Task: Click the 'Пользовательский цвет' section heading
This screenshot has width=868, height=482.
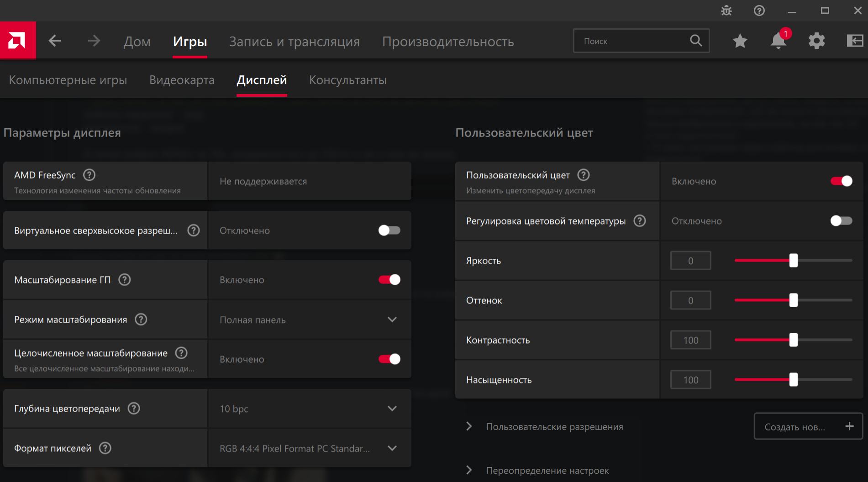Action: [x=524, y=133]
